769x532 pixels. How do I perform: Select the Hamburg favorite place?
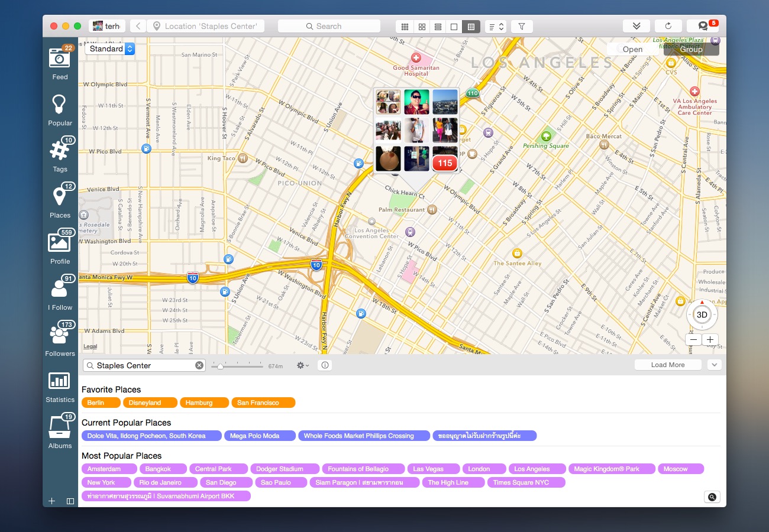pyautogui.click(x=204, y=403)
